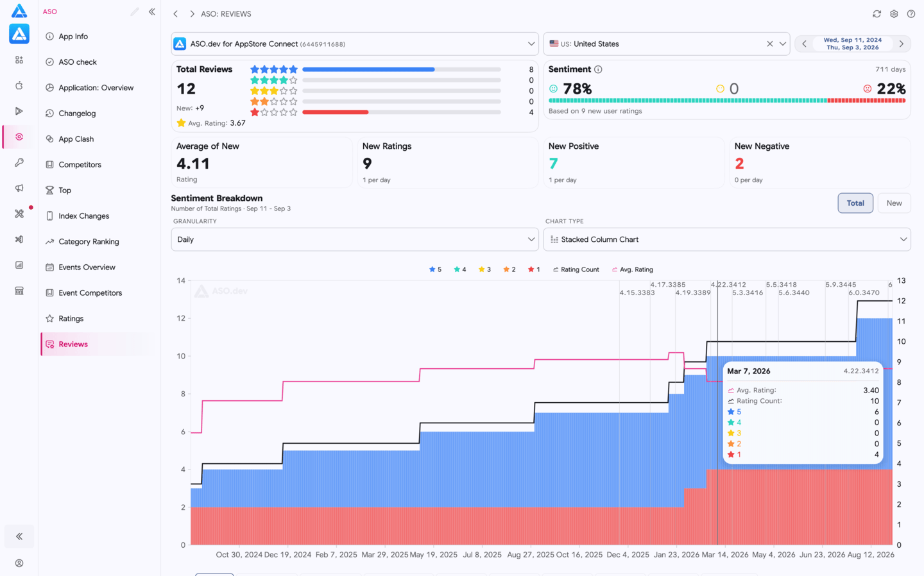Open the Granularity Daily dropdown
This screenshot has height=576, width=924.
pyautogui.click(x=354, y=239)
